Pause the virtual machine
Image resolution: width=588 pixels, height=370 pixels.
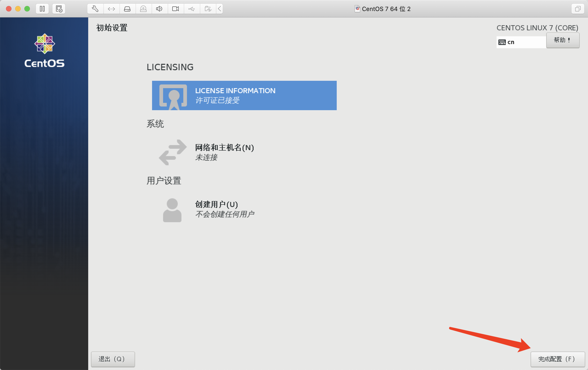click(42, 9)
